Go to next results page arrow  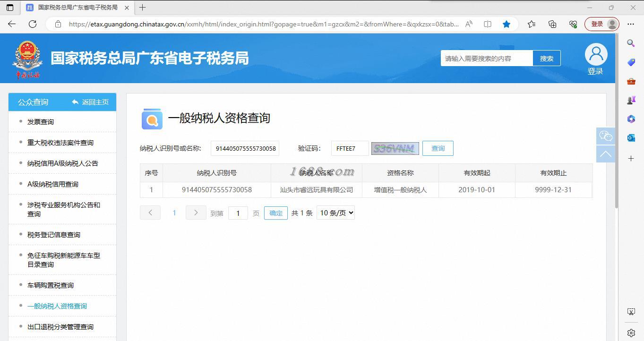tap(196, 213)
